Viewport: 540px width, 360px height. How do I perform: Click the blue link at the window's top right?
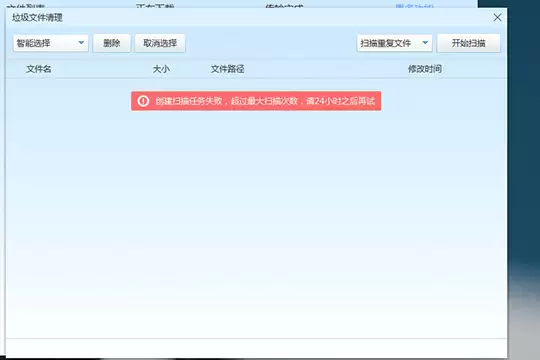click(x=415, y=5)
